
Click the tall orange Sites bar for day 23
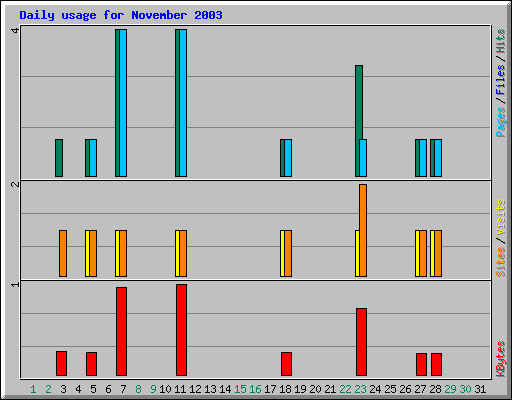coord(363,231)
